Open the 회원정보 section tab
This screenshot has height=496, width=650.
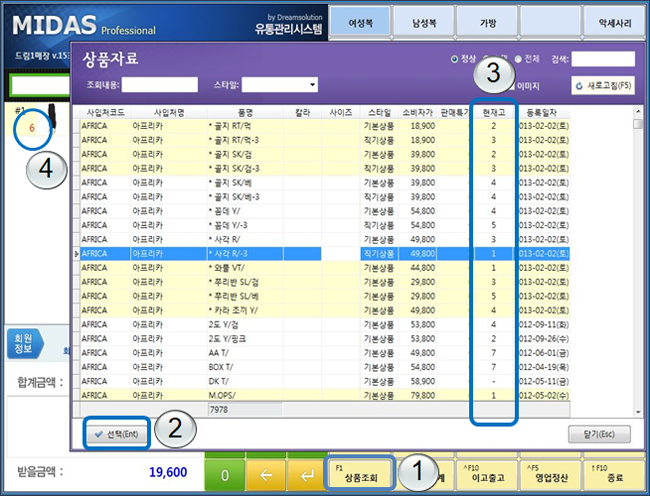pyautogui.click(x=24, y=344)
